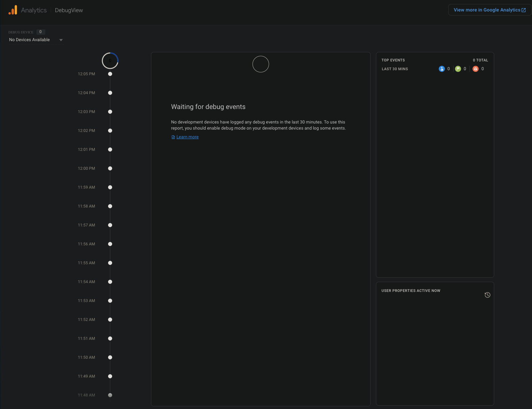Click the red error bug icon

click(x=476, y=69)
